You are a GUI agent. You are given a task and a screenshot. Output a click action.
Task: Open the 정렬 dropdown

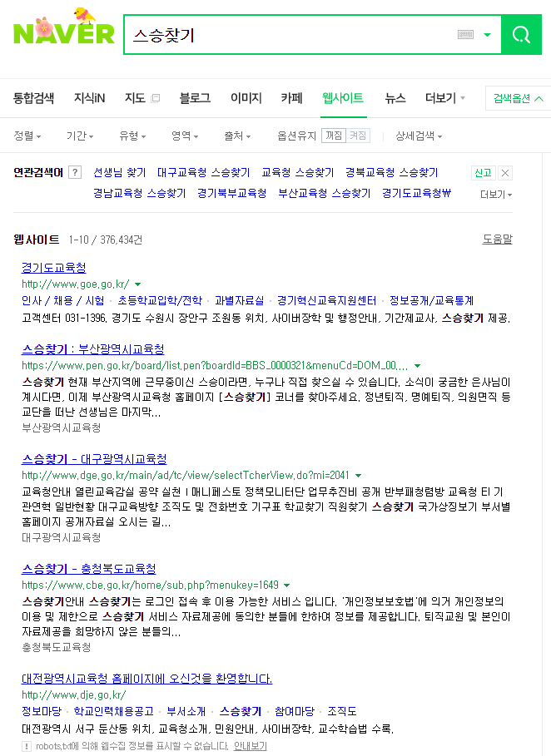coord(27,136)
